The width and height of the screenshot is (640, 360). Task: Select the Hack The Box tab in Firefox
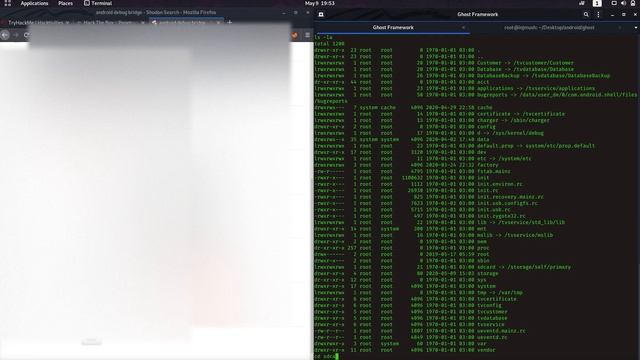point(110,22)
